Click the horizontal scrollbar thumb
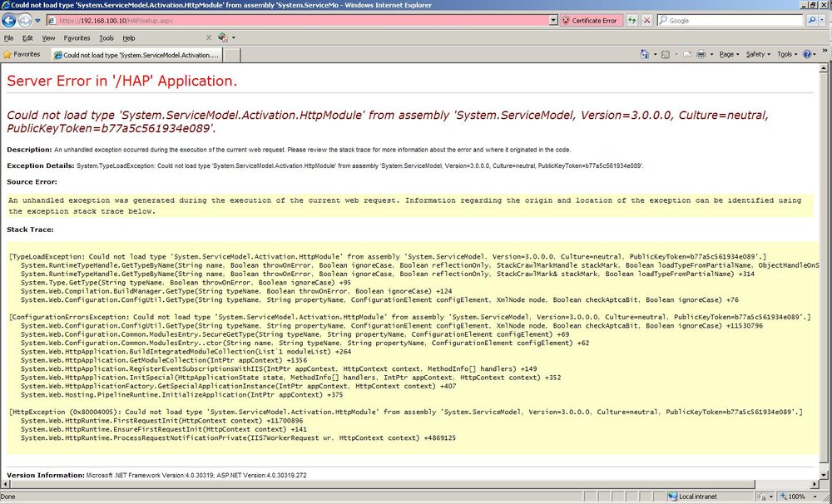Image resolution: width=832 pixels, height=504 pixels. click(x=383, y=484)
